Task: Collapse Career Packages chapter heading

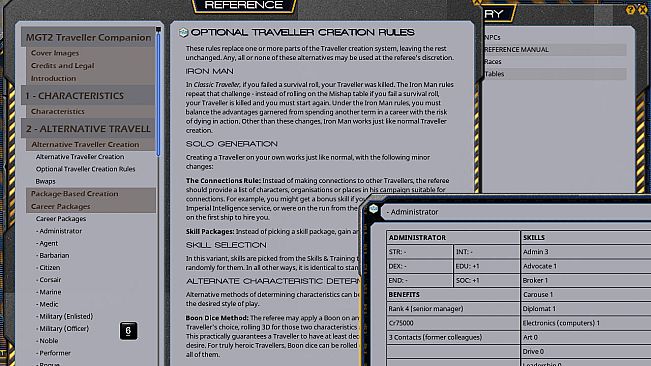Action: click(x=91, y=206)
